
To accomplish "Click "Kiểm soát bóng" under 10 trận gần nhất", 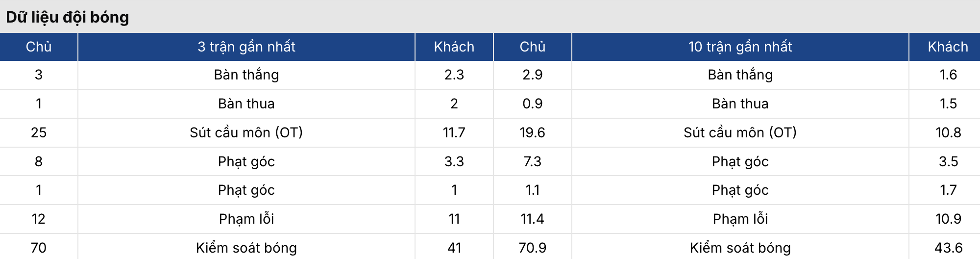I will (x=740, y=248).
